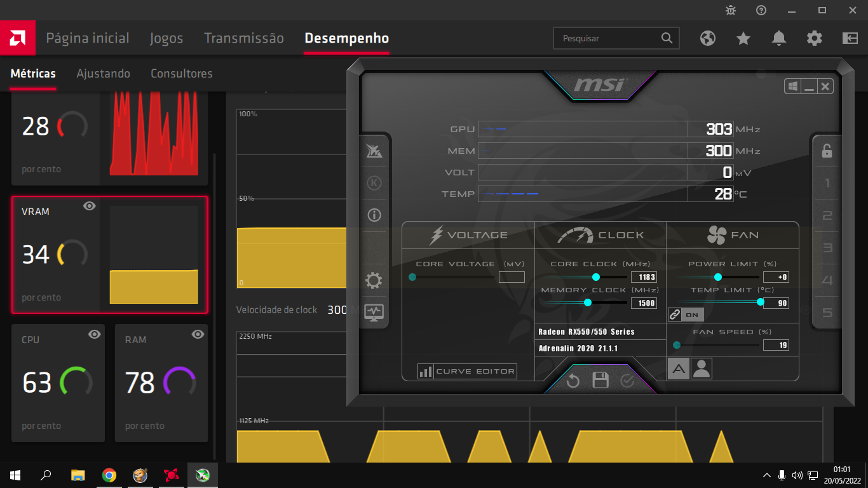Click the Memory Clock value field 1500
This screenshot has height=488, width=868.
click(644, 303)
